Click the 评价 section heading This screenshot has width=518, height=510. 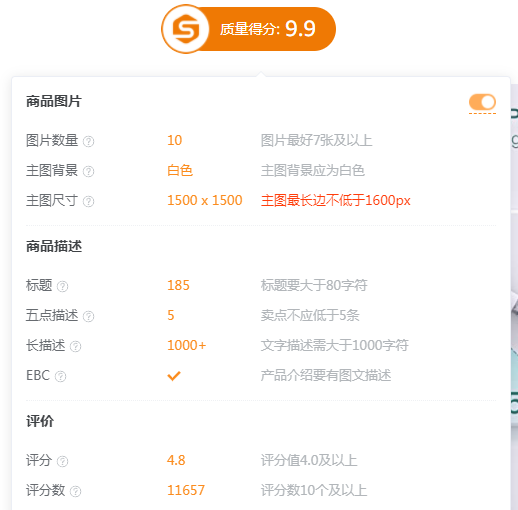pyautogui.click(x=40, y=421)
